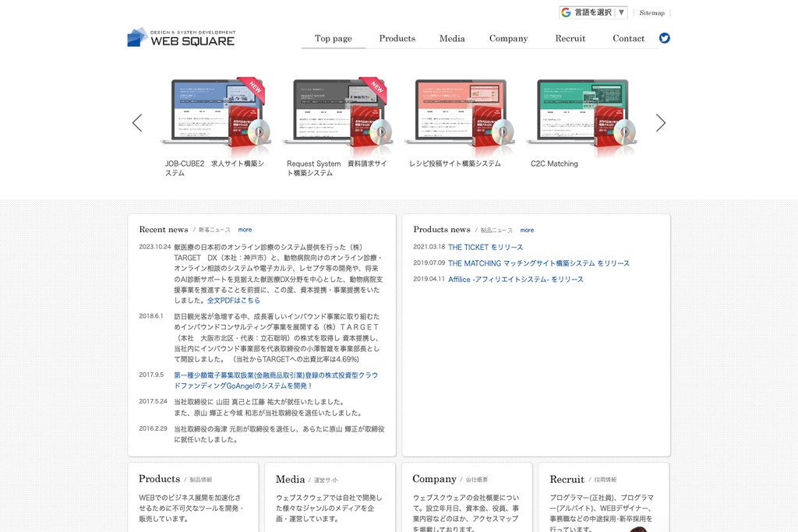Viewport: 798px width, 532px height.
Task: Show previous carousel products with left arrow
Action: pyautogui.click(x=137, y=122)
